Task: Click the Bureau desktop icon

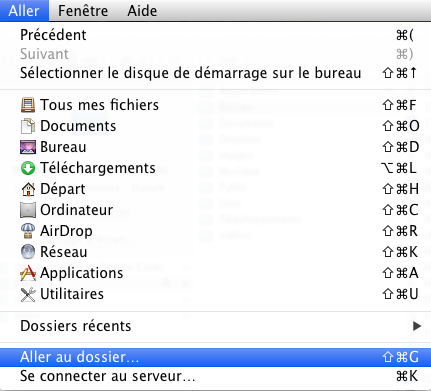Action: [x=28, y=147]
